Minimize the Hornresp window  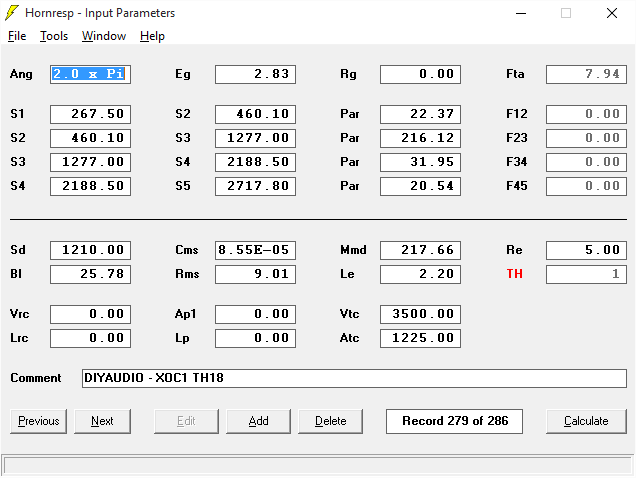(x=521, y=13)
